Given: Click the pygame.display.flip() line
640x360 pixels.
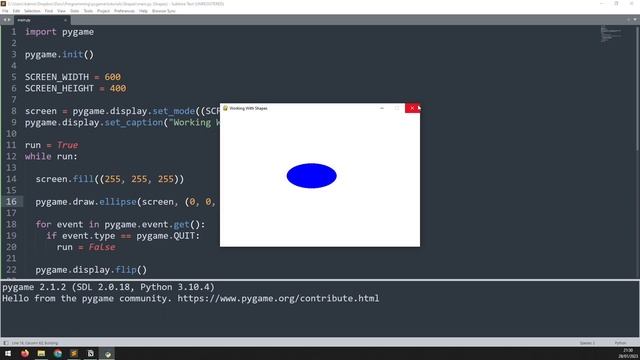Looking at the screenshot, I should pyautogui.click(x=91, y=270).
